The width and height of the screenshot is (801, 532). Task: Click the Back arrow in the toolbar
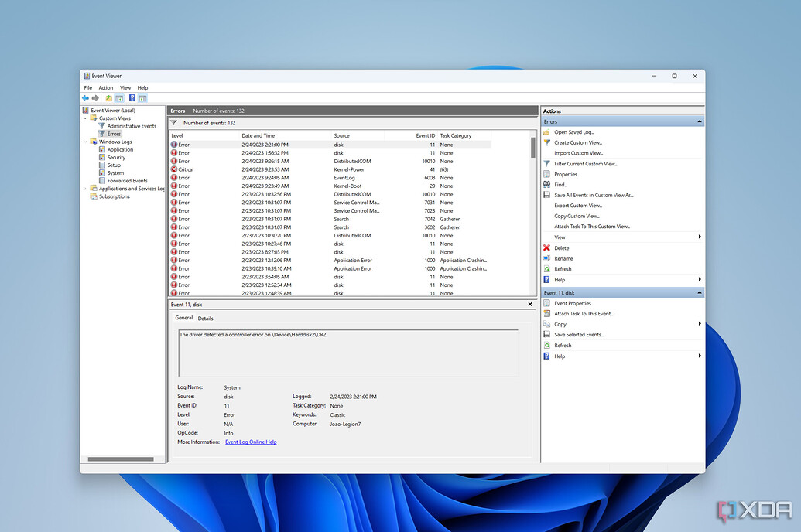(85, 98)
